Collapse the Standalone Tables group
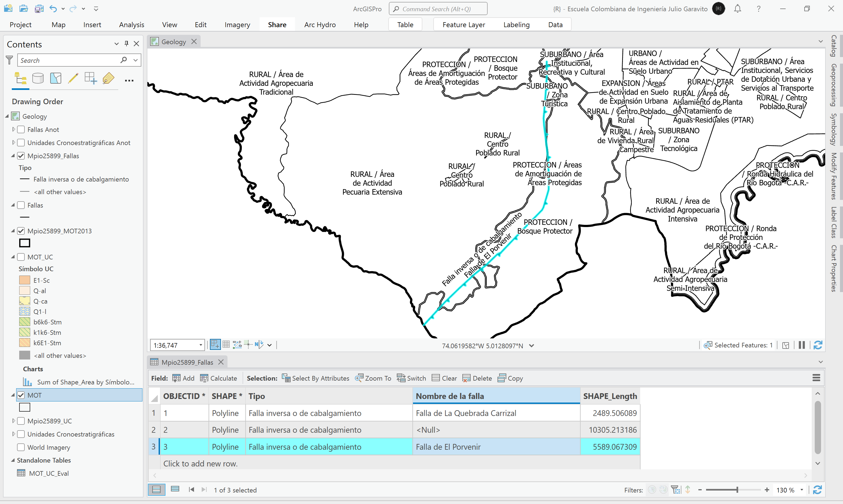This screenshot has width=843, height=504. 13,460
